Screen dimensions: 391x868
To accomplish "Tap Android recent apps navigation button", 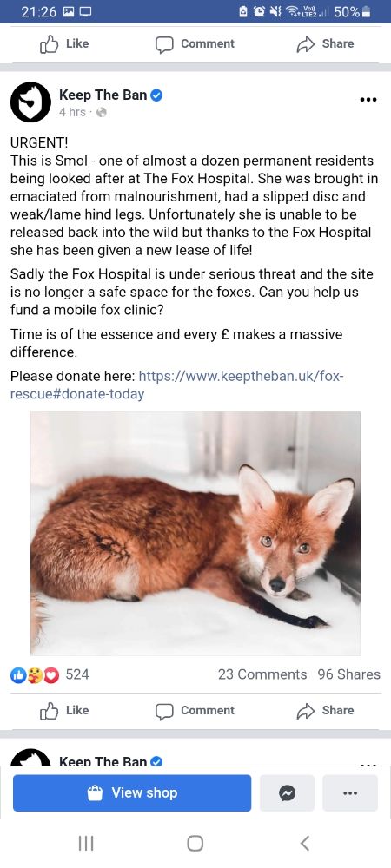I will click(x=86, y=843).
